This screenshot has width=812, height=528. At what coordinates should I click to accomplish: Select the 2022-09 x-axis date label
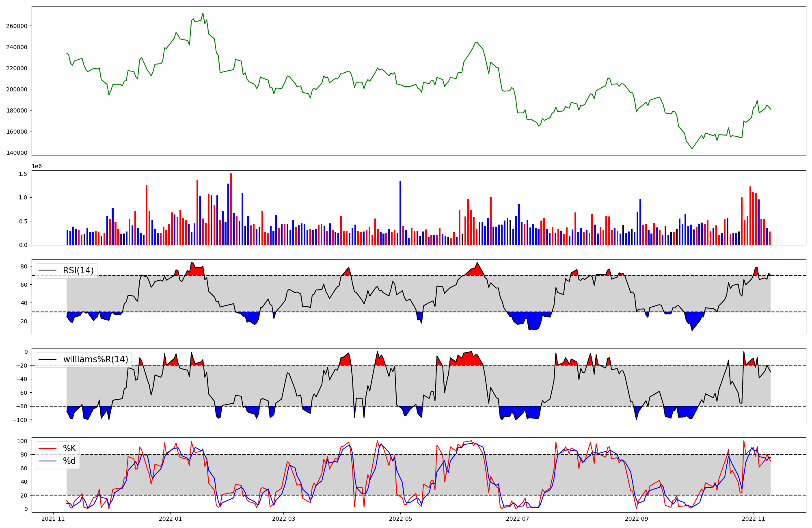637,519
